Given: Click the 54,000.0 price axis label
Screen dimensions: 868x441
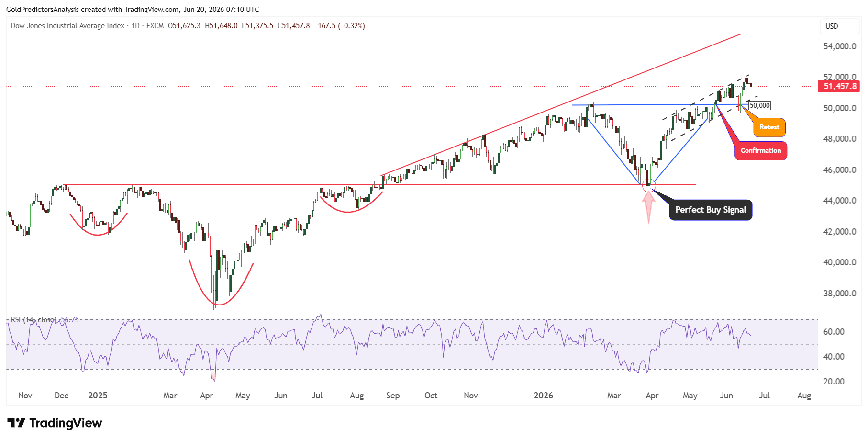Looking at the screenshot, I should point(840,46).
